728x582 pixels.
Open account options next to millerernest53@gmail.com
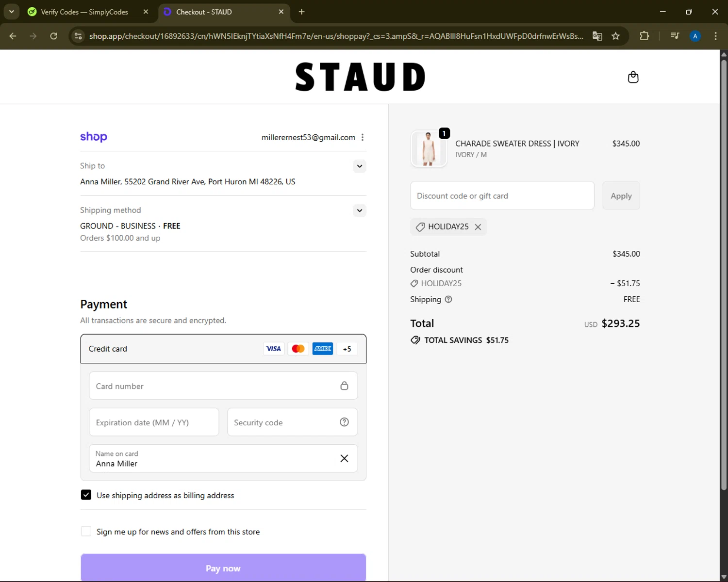click(x=363, y=137)
